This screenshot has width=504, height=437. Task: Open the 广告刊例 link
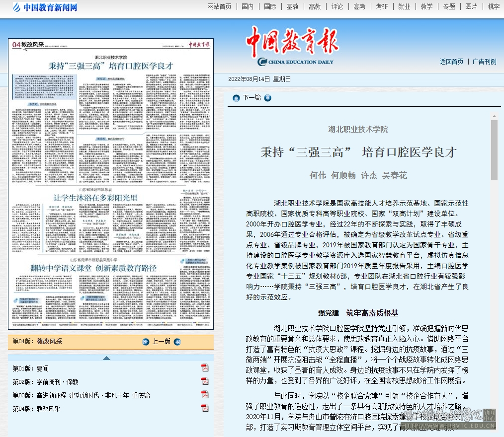pyautogui.click(x=484, y=62)
